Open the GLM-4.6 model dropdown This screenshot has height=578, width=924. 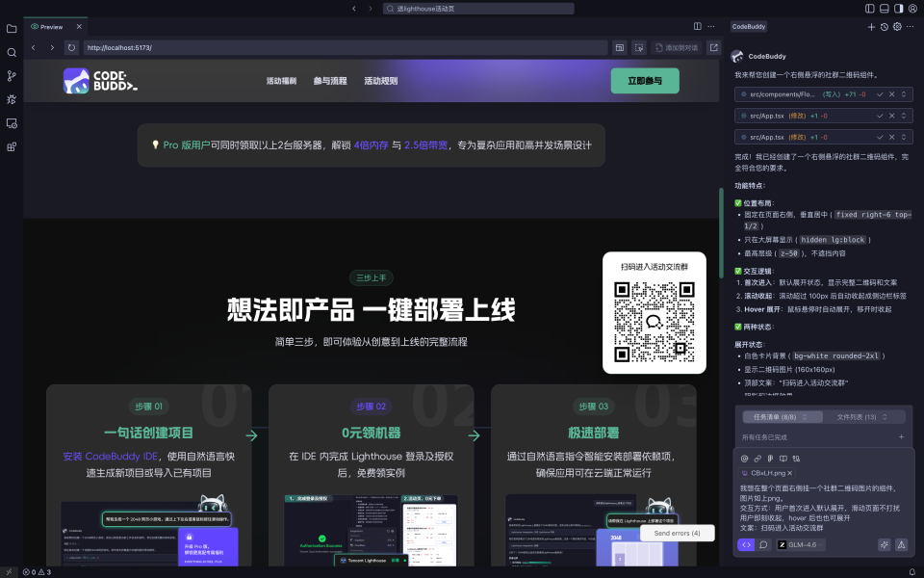click(x=802, y=544)
